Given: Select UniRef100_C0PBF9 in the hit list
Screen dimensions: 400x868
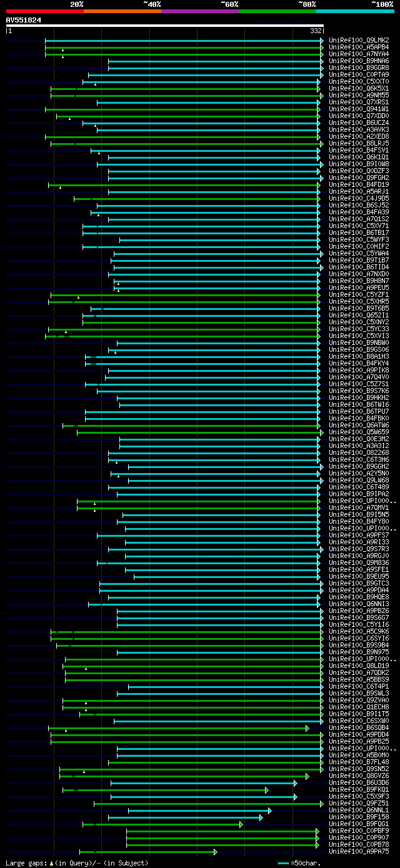Looking at the screenshot, I should (359, 831).
